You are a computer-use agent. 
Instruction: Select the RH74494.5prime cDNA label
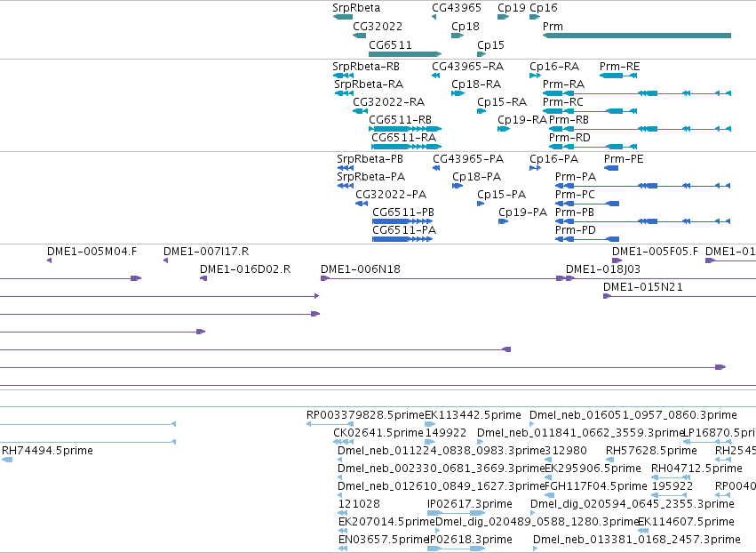48,451
